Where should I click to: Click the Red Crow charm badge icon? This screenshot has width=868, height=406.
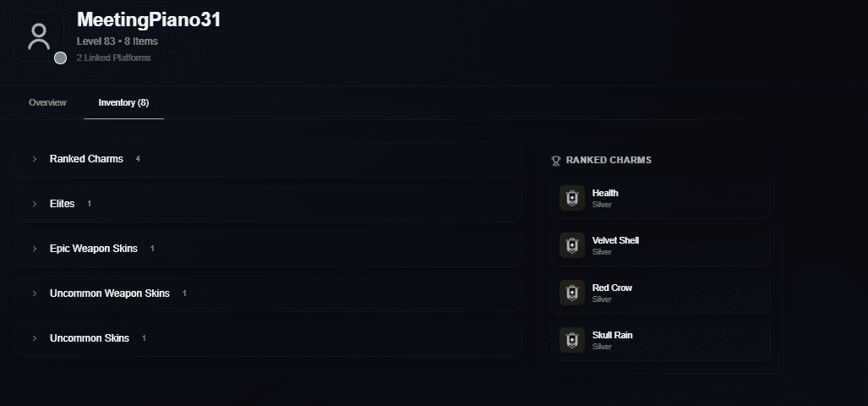[572, 293]
